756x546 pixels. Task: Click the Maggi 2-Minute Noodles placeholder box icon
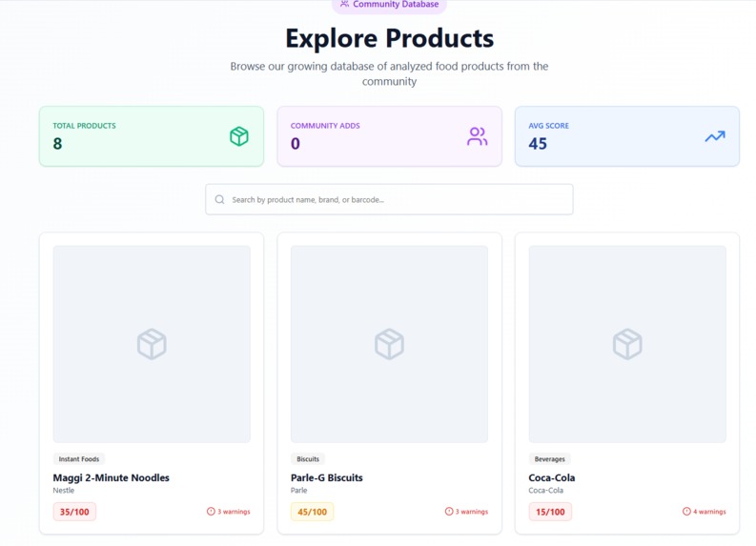(x=152, y=344)
